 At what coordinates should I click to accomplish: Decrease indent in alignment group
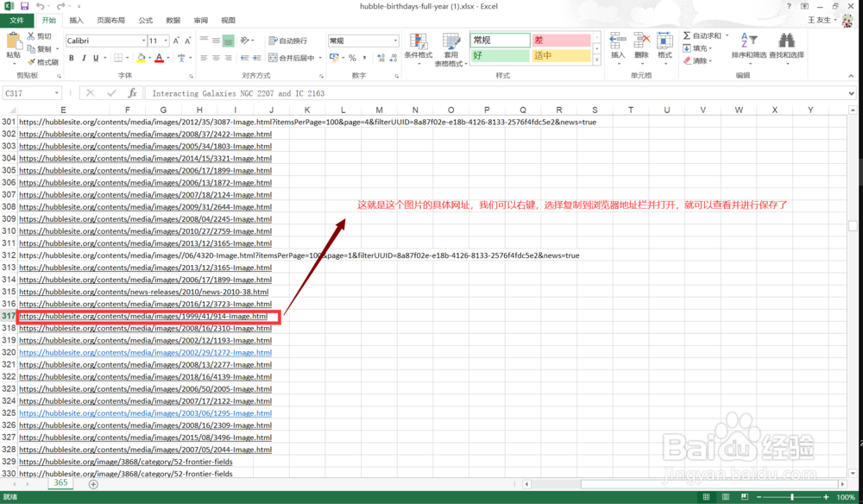click(x=245, y=58)
